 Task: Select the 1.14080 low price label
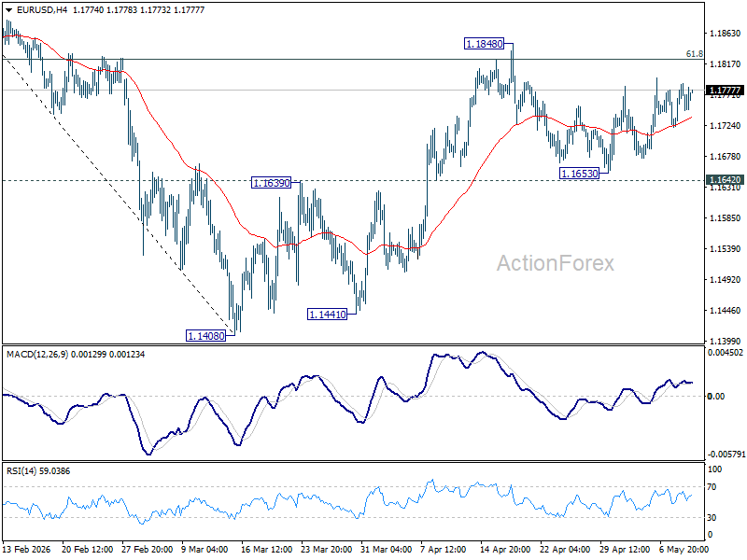coord(205,336)
